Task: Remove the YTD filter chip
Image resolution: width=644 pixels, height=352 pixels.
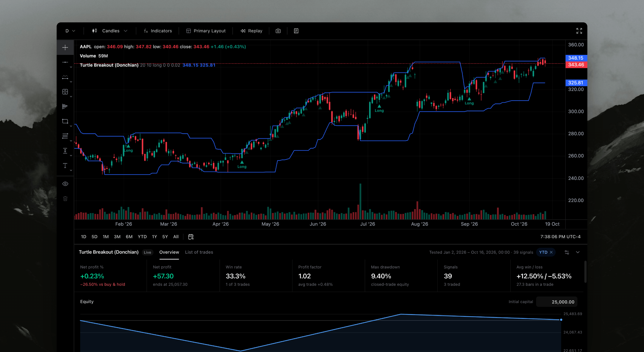Action: pyautogui.click(x=551, y=252)
